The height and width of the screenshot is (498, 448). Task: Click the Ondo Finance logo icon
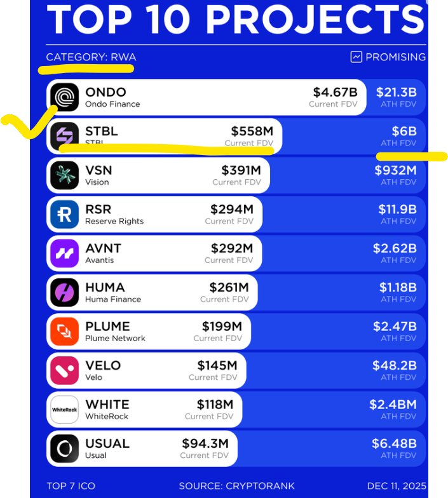click(x=64, y=97)
